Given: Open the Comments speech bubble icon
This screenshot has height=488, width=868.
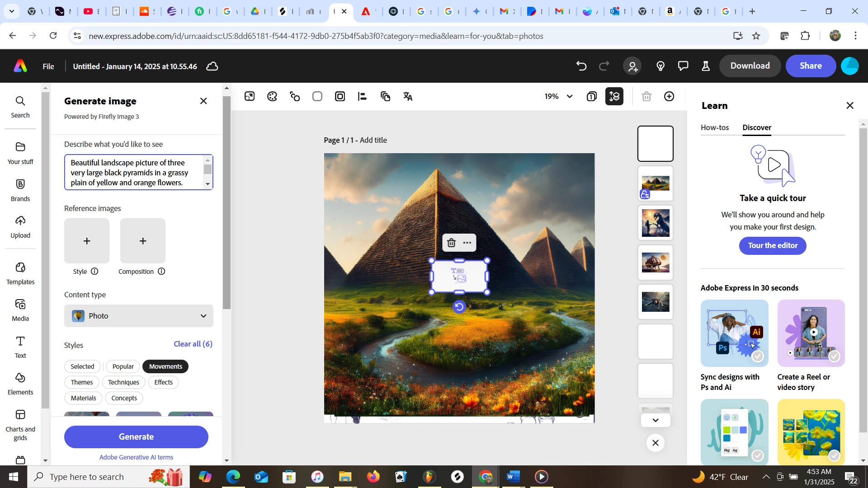Looking at the screenshot, I should pos(683,66).
